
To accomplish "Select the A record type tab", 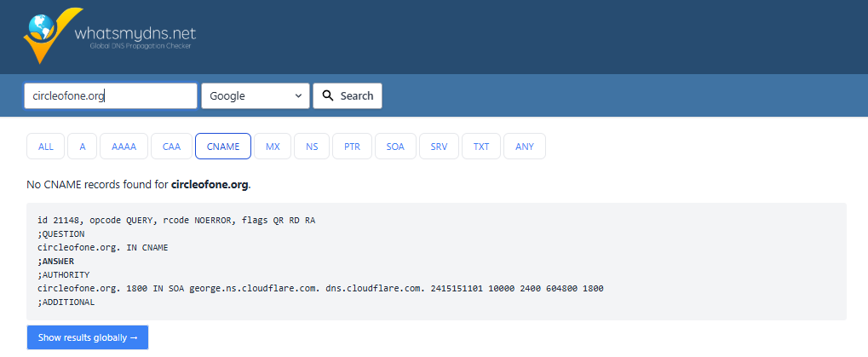I will pyautogui.click(x=83, y=147).
